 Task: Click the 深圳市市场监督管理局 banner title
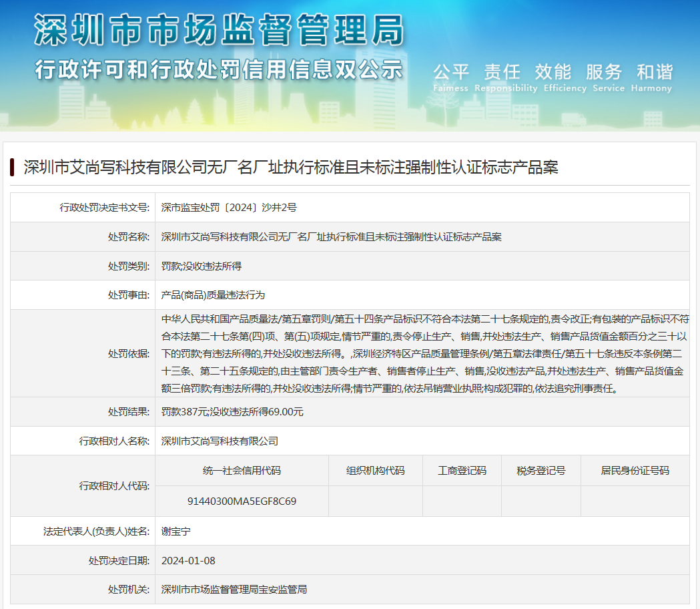[x=218, y=32]
